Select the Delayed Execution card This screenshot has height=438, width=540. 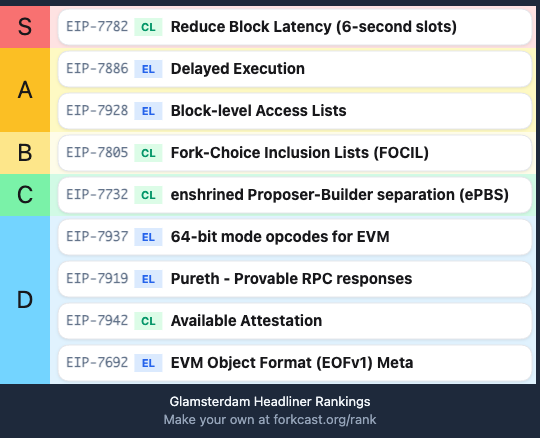295,69
